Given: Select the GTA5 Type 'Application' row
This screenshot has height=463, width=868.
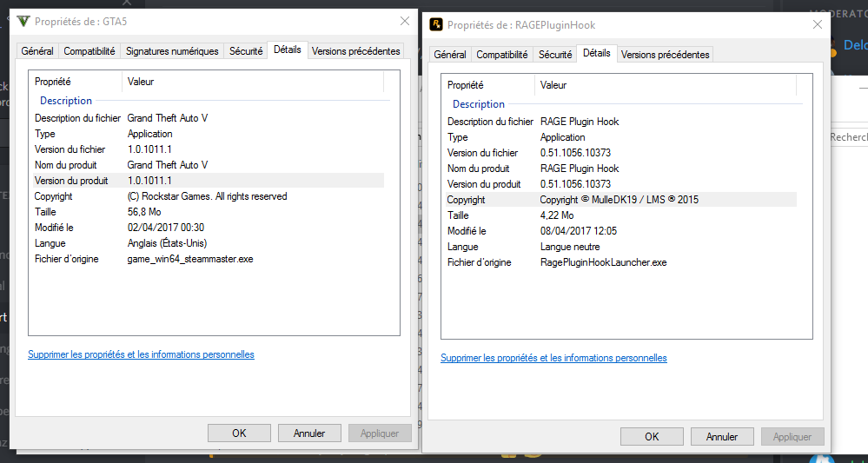Looking at the screenshot, I should point(209,133).
